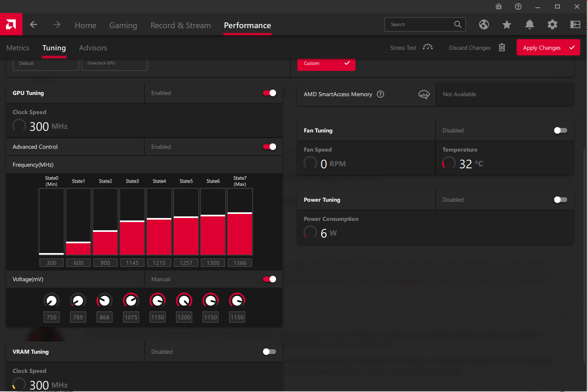This screenshot has width=588, height=392.
Task: Edit the 769 voltage value field
Action: click(78, 317)
